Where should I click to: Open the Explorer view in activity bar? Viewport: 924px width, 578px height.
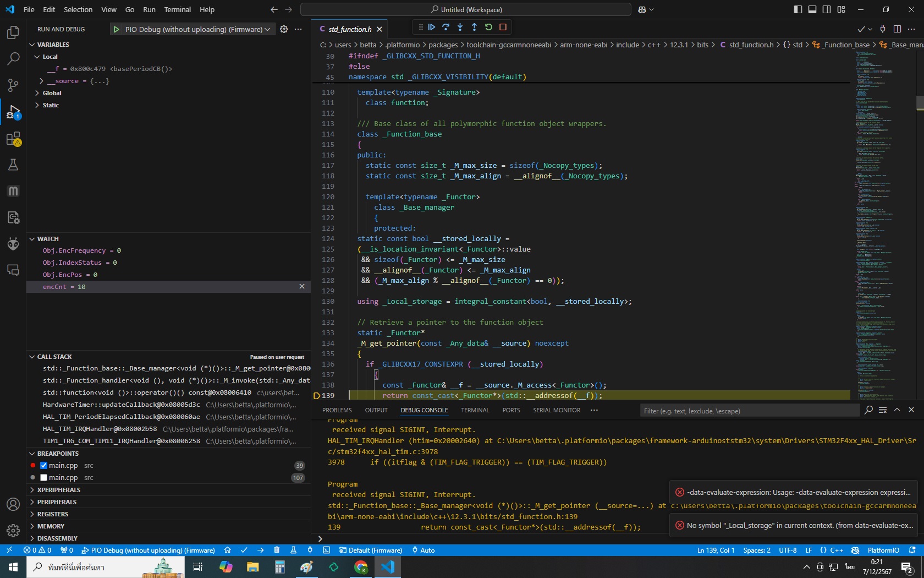tap(13, 32)
